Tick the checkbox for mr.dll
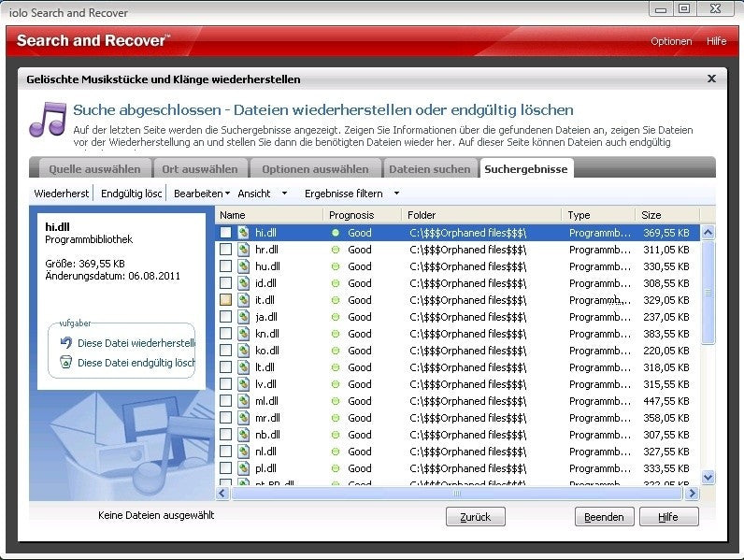 226,418
